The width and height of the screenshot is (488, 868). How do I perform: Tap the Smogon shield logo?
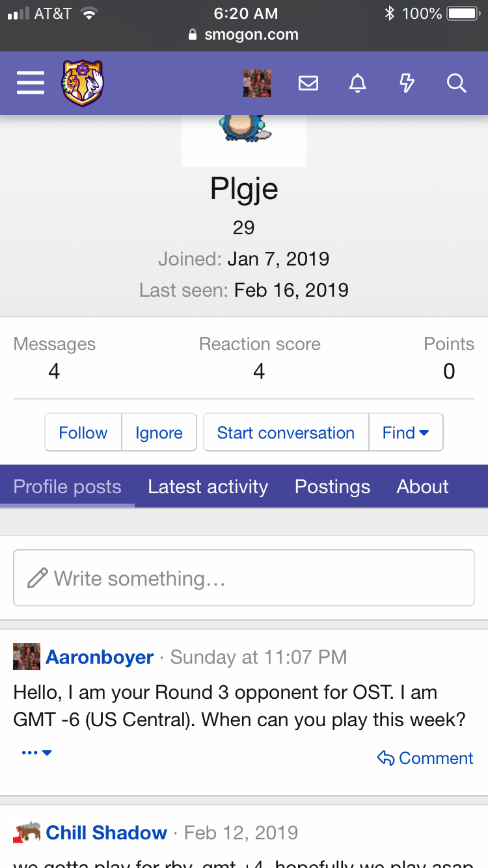click(83, 83)
